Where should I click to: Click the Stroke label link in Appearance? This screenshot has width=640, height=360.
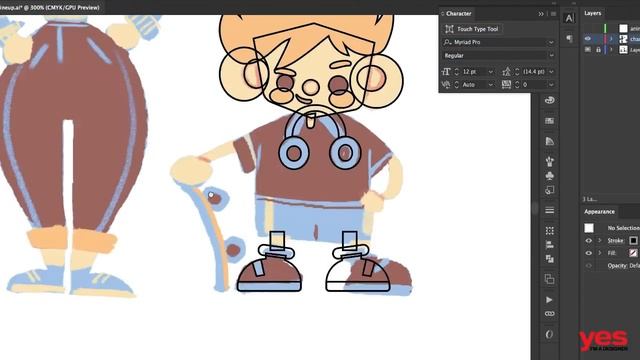pyautogui.click(x=616, y=241)
